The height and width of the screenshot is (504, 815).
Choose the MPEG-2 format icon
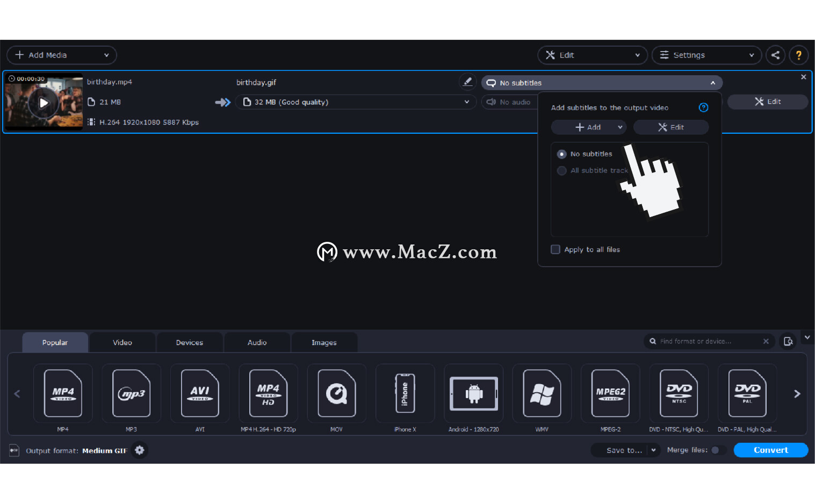click(610, 393)
